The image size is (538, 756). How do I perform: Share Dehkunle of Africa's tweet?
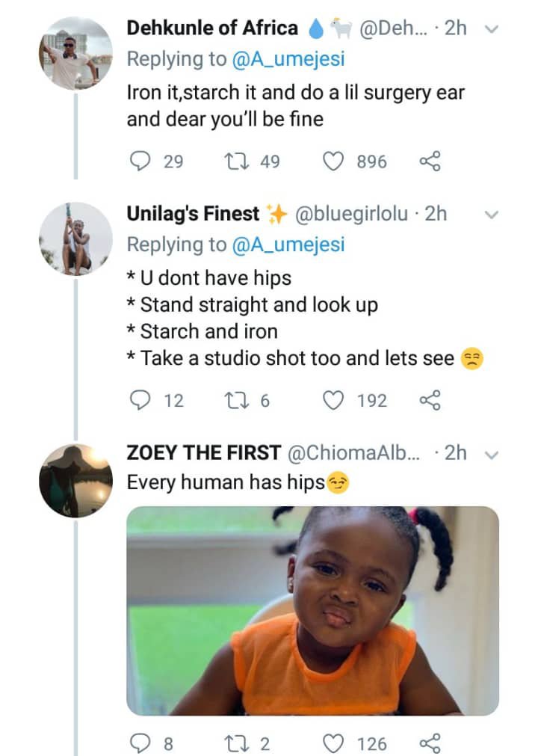click(430, 161)
